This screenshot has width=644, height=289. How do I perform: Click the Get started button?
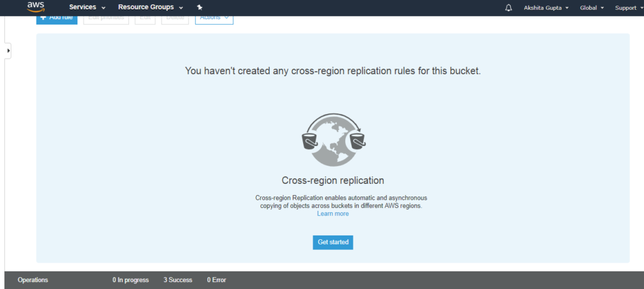pyautogui.click(x=333, y=242)
